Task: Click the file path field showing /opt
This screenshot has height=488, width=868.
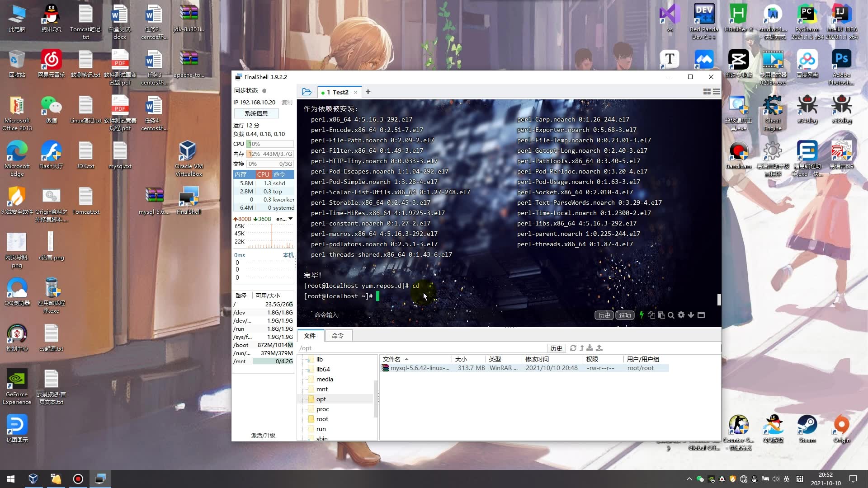Action: 421,348
